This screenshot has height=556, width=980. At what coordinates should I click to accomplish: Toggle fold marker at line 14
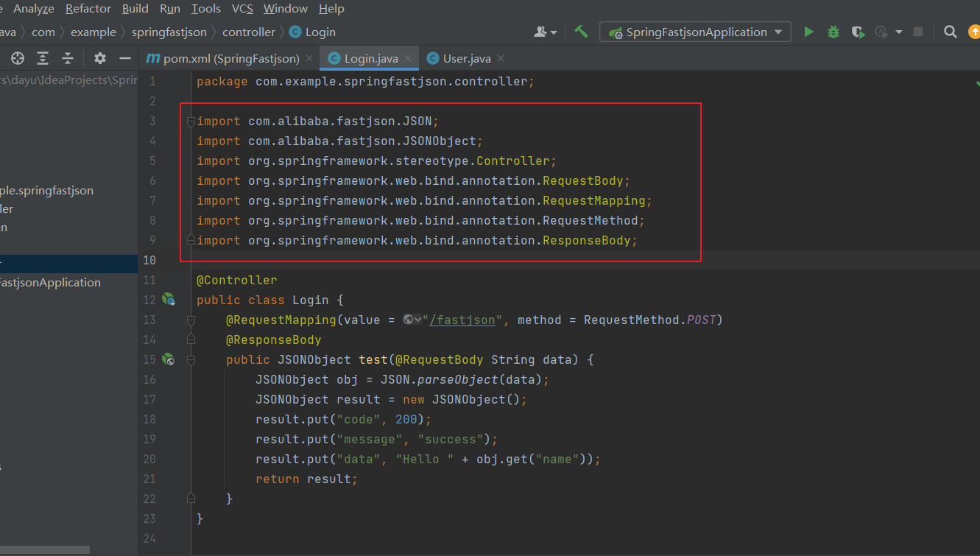click(191, 339)
